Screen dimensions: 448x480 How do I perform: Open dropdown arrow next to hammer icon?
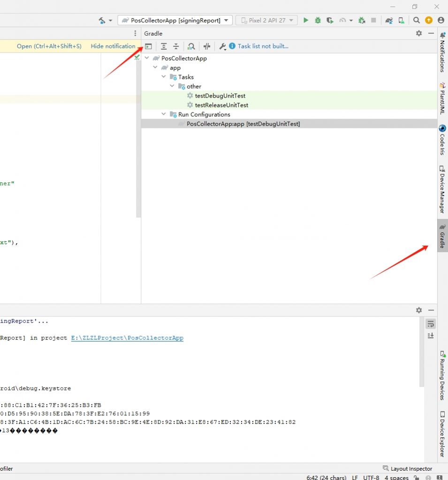[x=110, y=21]
